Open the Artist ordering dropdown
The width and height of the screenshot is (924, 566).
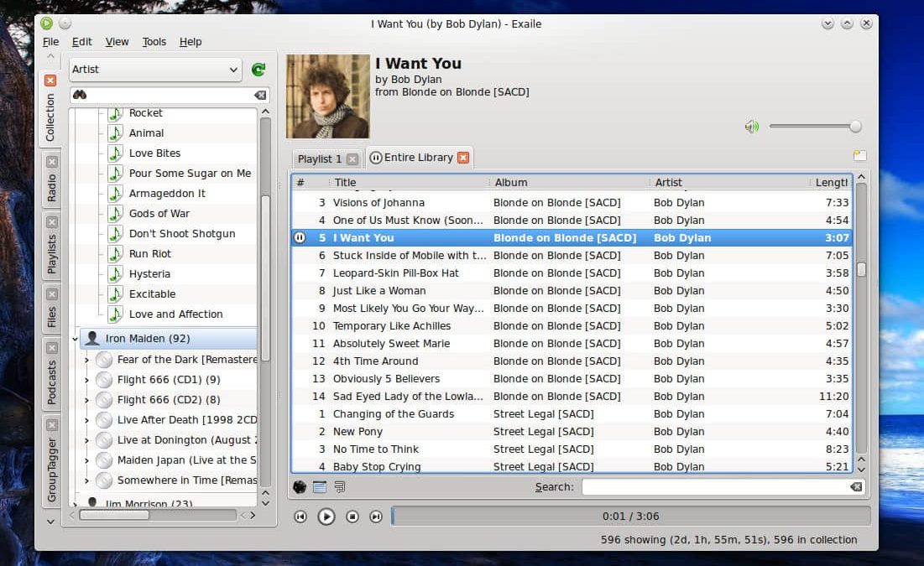pyautogui.click(x=155, y=70)
